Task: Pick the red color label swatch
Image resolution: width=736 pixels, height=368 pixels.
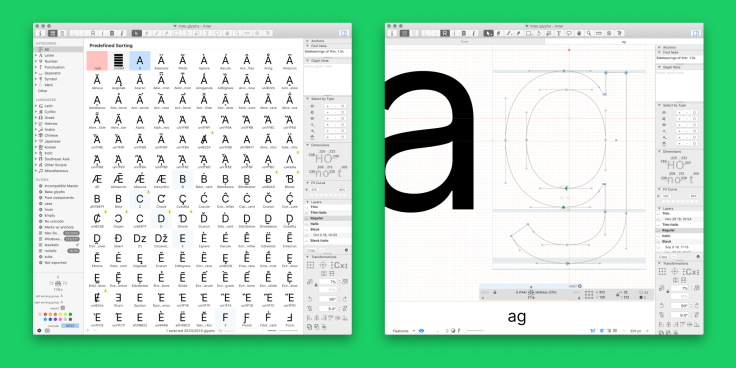Action: [x=46, y=314]
